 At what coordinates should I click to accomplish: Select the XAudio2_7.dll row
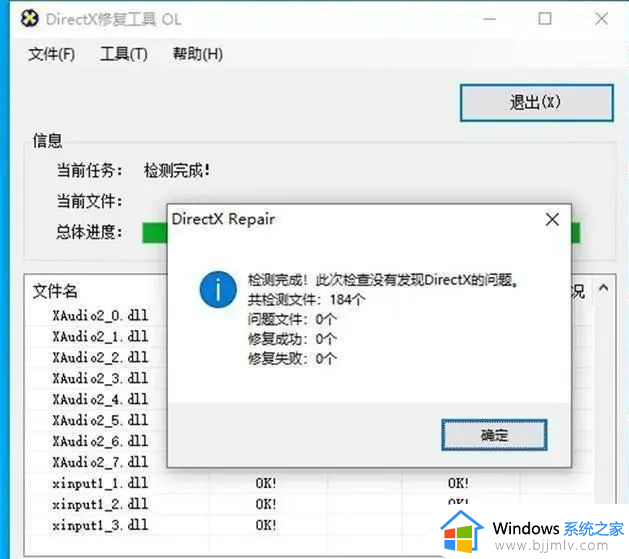click(x=100, y=462)
